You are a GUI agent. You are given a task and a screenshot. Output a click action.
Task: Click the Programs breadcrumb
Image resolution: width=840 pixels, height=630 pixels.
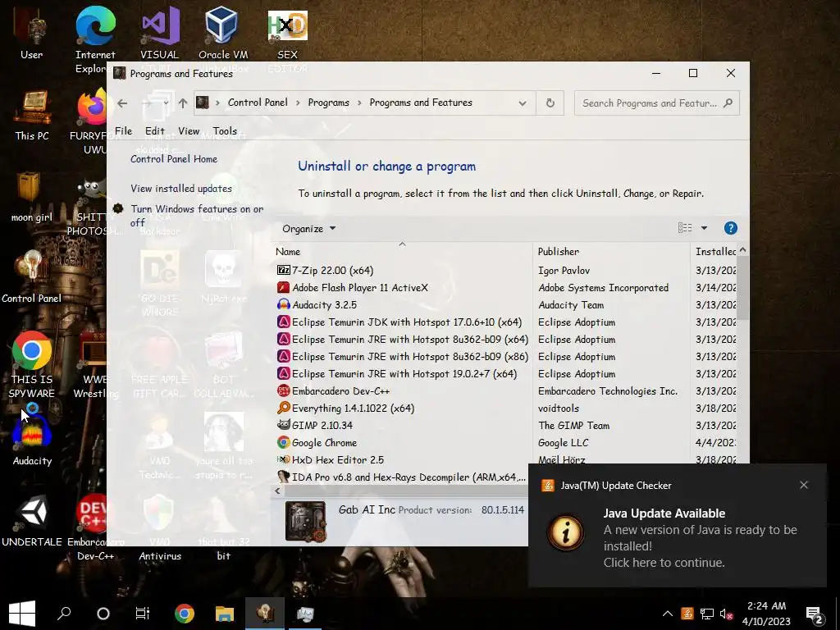[x=328, y=103]
